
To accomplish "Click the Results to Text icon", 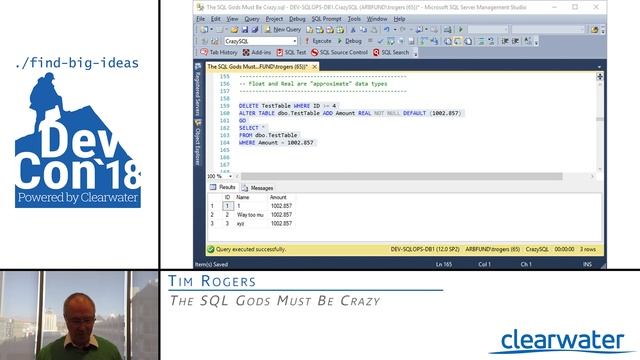I will (448, 41).
